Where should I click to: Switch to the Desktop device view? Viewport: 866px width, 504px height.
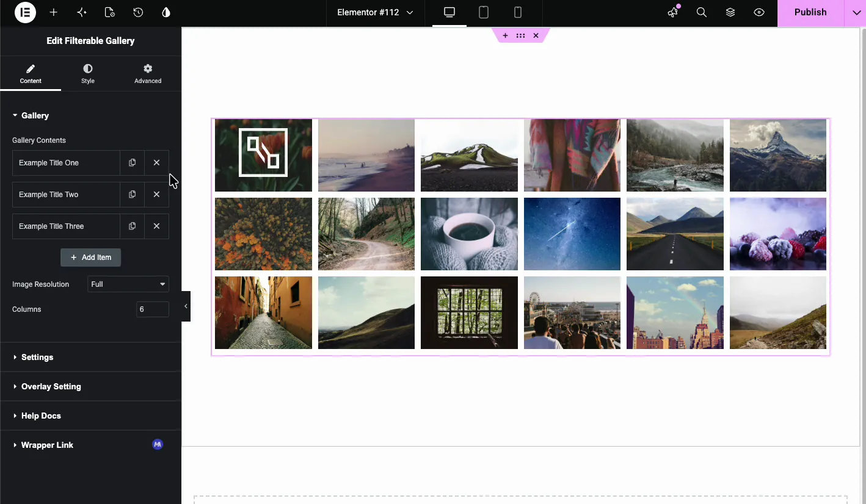pos(449,12)
